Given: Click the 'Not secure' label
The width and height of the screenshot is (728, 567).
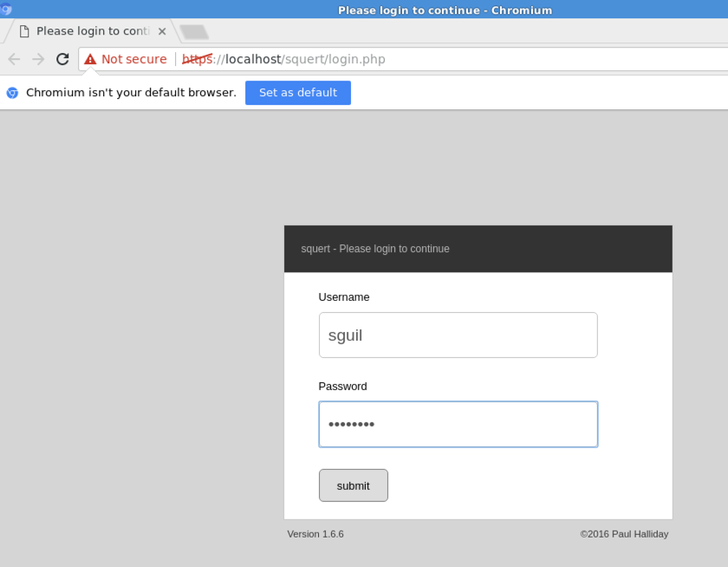Looking at the screenshot, I should click(x=134, y=59).
